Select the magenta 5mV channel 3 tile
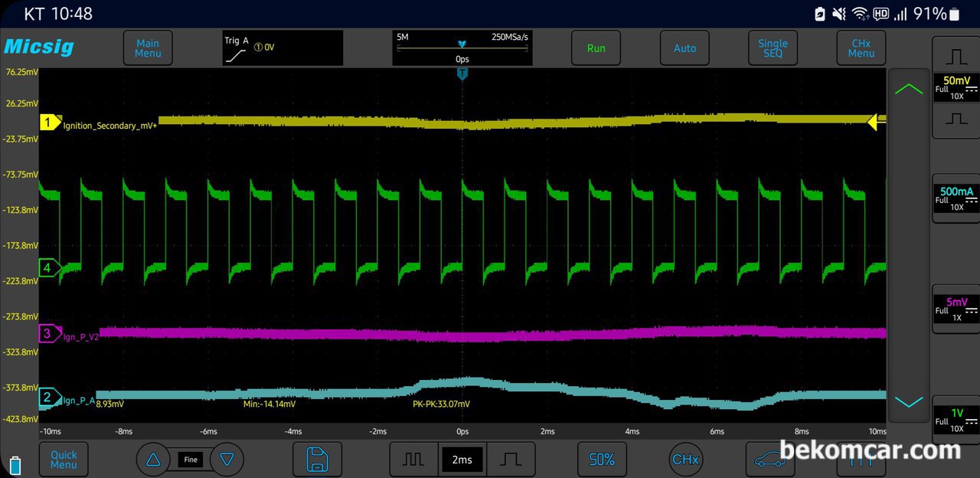The width and height of the screenshot is (980, 478). pyautogui.click(x=956, y=309)
